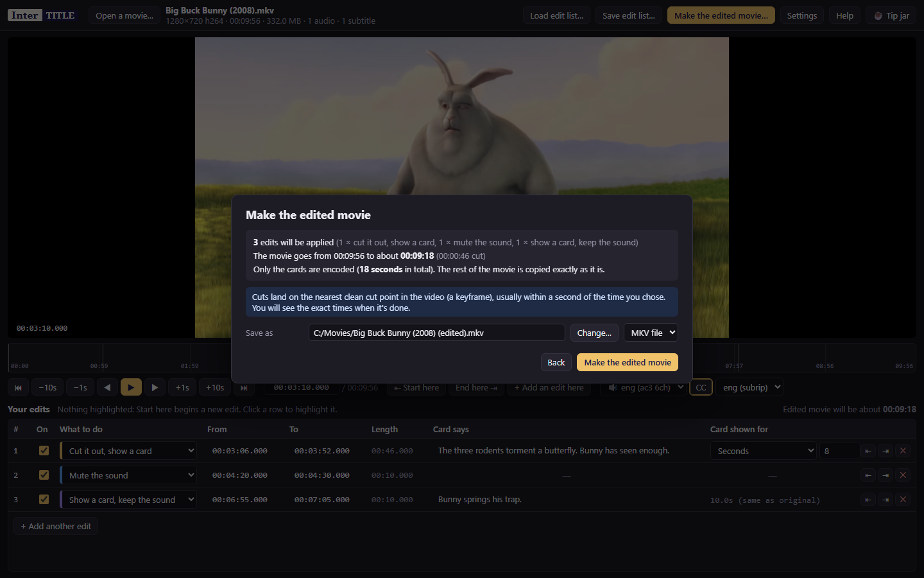Turn off the checkbox for edit 3
This screenshot has height=578, width=924.
click(x=44, y=500)
